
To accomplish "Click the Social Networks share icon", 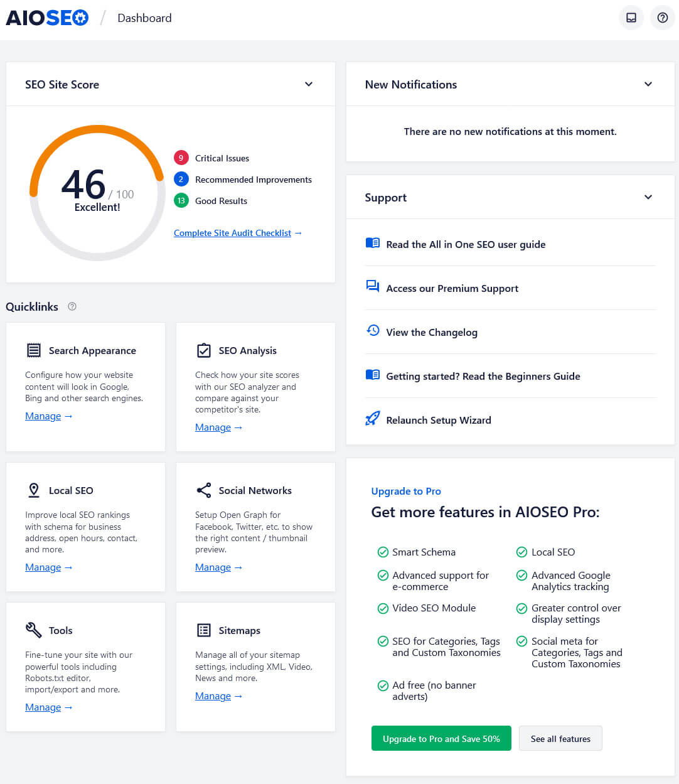I will 203,490.
